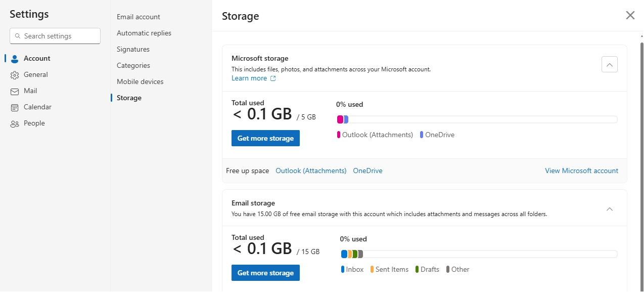Close the Settings dialog with X
Screen dimensions: 644x292
pyautogui.click(x=630, y=15)
